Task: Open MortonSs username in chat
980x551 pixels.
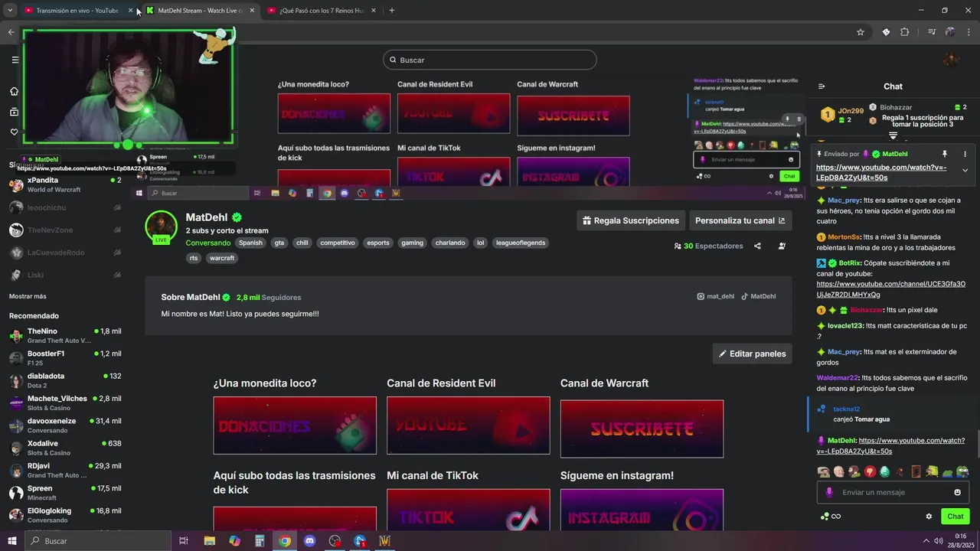Action: pos(844,237)
